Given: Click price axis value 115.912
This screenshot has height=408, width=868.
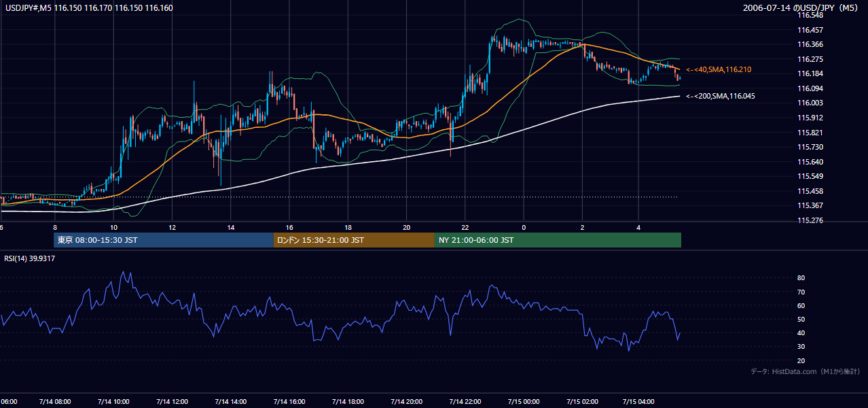Looking at the screenshot, I should 811,118.
